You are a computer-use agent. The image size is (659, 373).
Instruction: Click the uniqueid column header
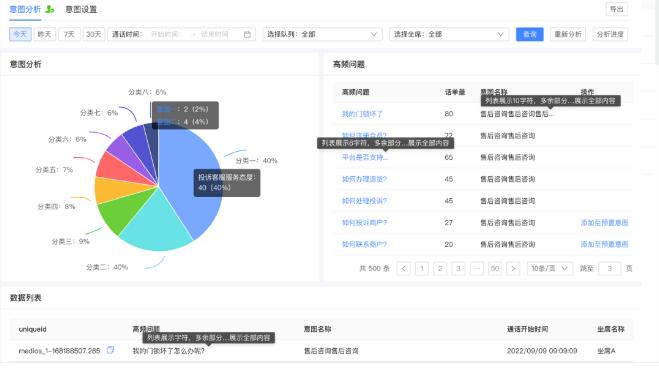pos(32,329)
